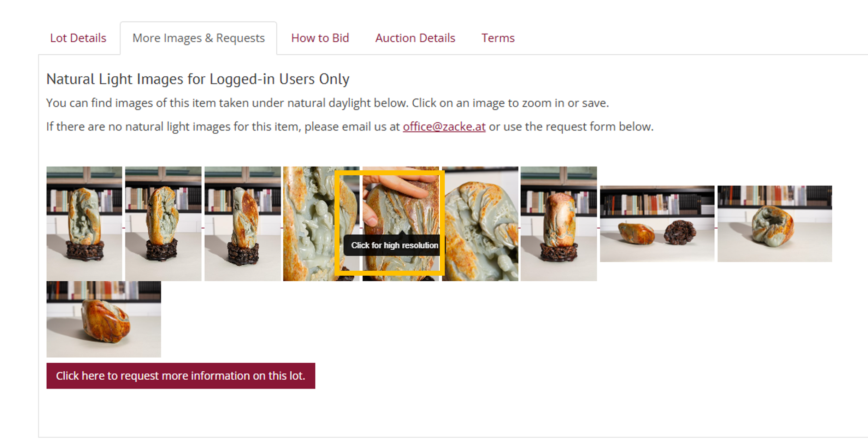Open thumbnail of boulder lying showing carved cavity
Screen dimensions: 868x440
pos(775,224)
